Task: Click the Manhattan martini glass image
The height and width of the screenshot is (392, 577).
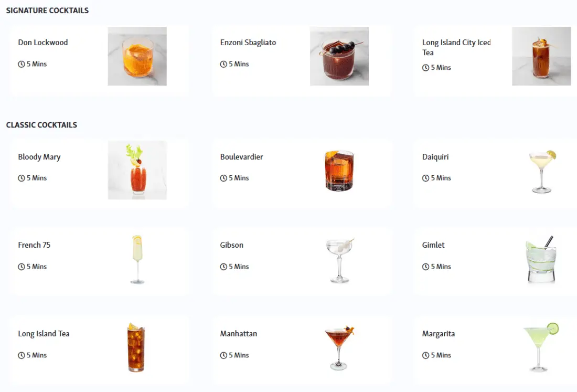Action: 339,347
